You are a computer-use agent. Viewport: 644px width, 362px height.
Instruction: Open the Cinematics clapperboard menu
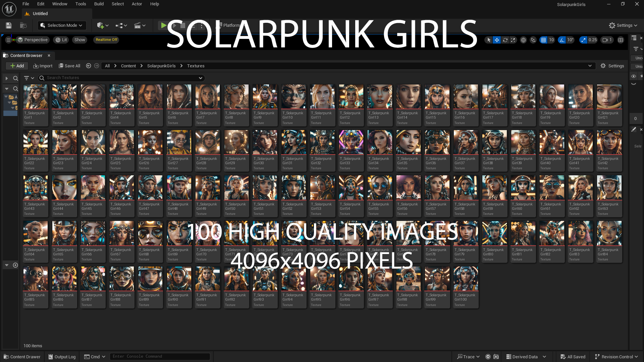click(x=140, y=25)
